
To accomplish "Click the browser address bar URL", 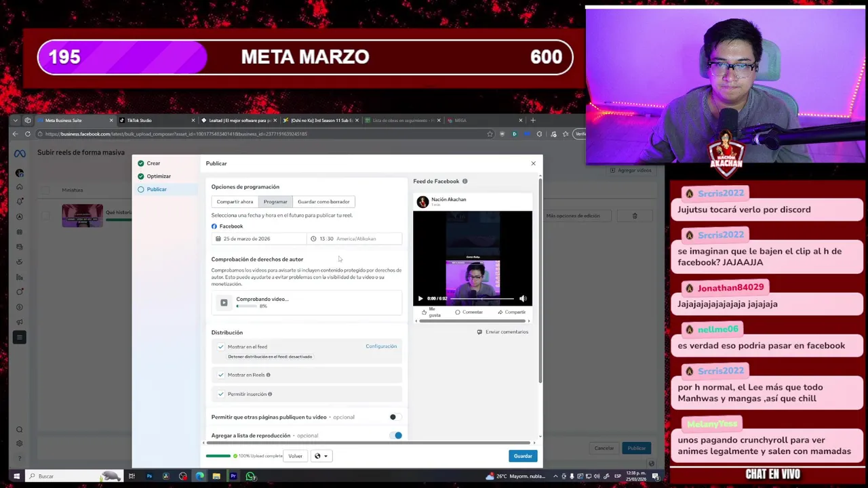I will click(176, 134).
